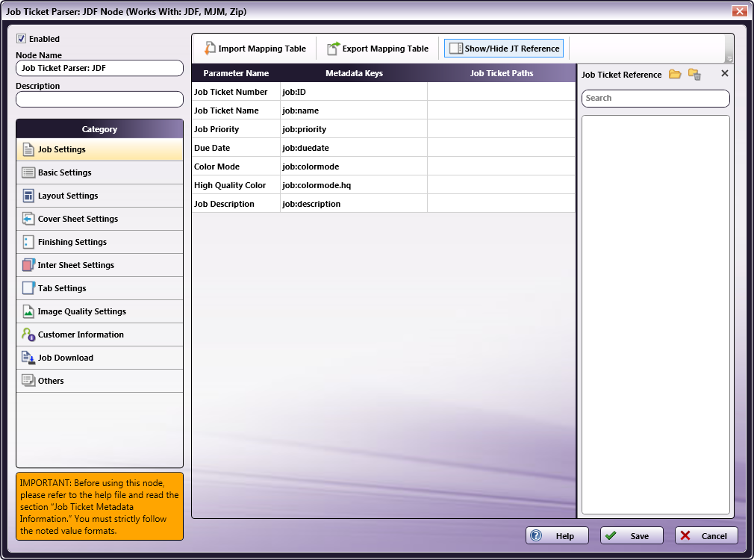The width and height of the screenshot is (754, 560).
Task: Select the Inter Sheet Settings label
Action: click(x=76, y=265)
